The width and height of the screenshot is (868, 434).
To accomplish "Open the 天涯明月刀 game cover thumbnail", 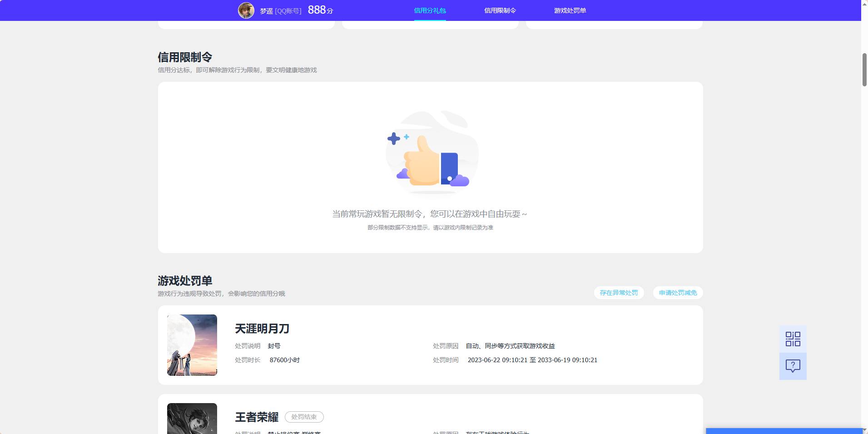I will 192,345.
